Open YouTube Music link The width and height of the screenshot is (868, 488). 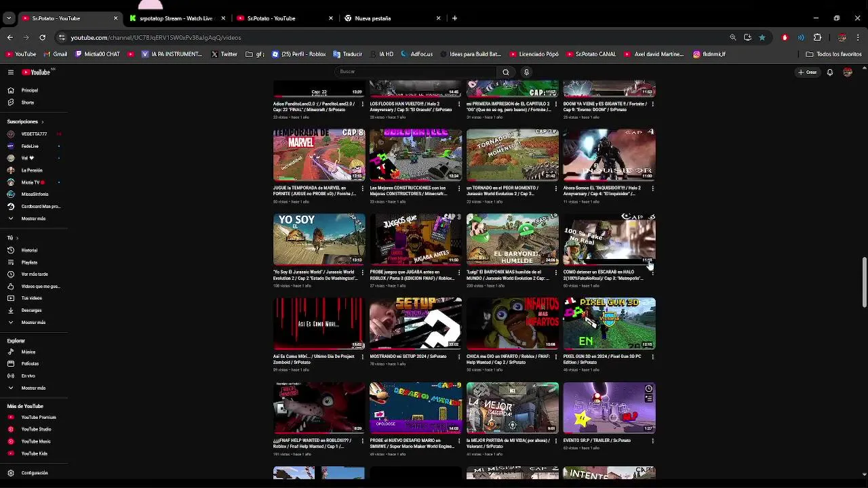click(35, 441)
